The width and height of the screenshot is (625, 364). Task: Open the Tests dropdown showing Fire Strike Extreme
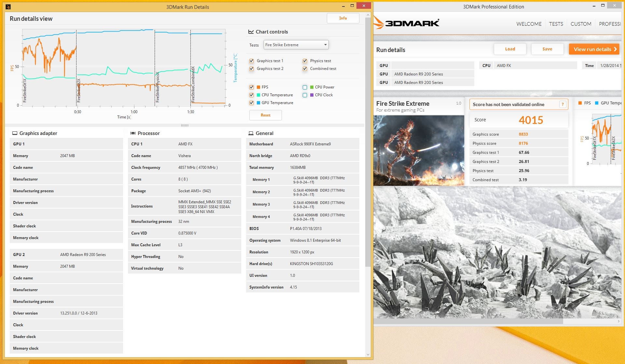point(296,45)
